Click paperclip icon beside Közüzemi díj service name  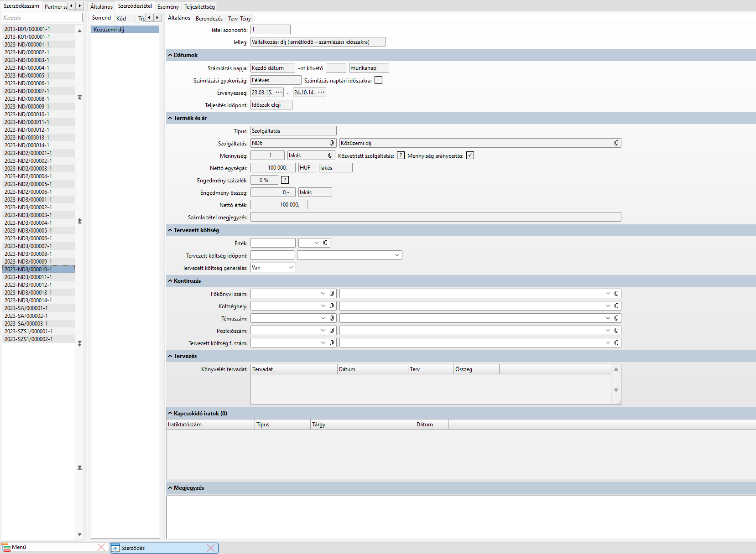[616, 143]
